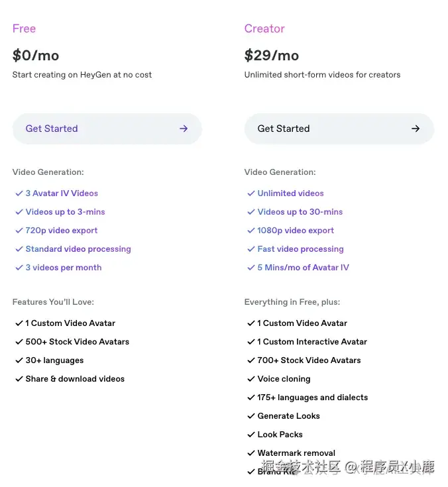Click checkmark next to 720p video export
This screenshot has width=448, height=487.
(19, 231)
